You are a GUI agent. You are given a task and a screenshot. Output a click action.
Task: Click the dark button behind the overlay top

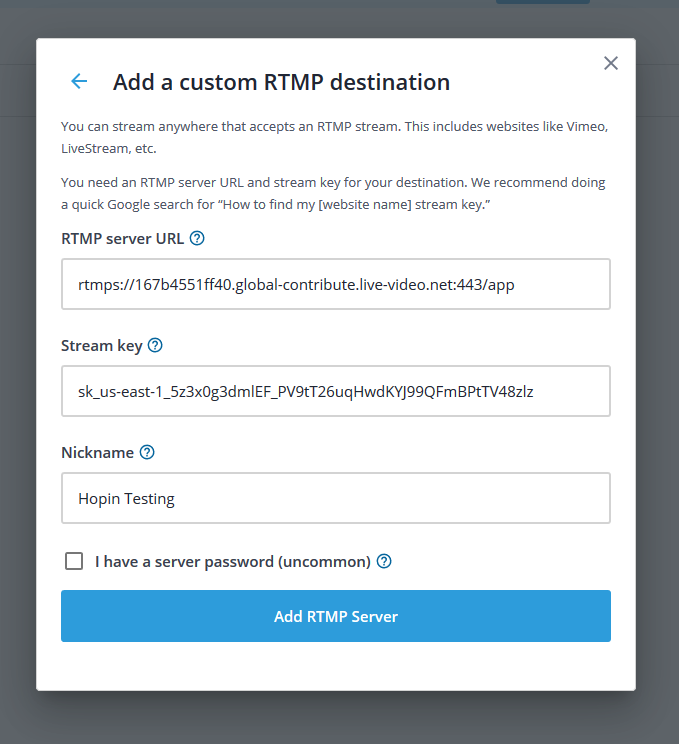(543, 2)
